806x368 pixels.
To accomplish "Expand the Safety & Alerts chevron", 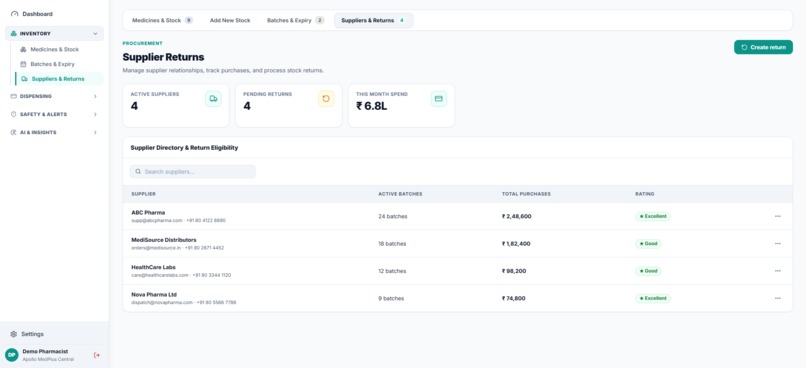I will 95,114.
